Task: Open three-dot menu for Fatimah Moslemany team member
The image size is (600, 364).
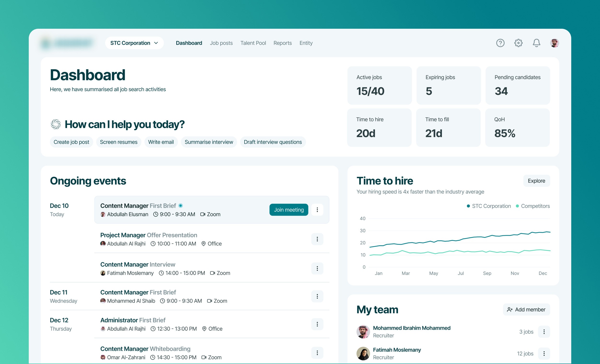Action: (x=544, y=353)
